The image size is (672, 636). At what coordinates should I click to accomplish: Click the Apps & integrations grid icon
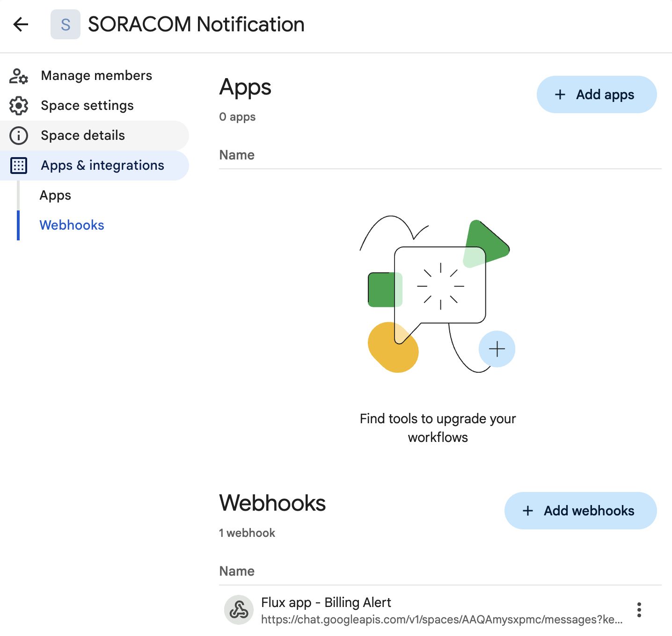19,166
